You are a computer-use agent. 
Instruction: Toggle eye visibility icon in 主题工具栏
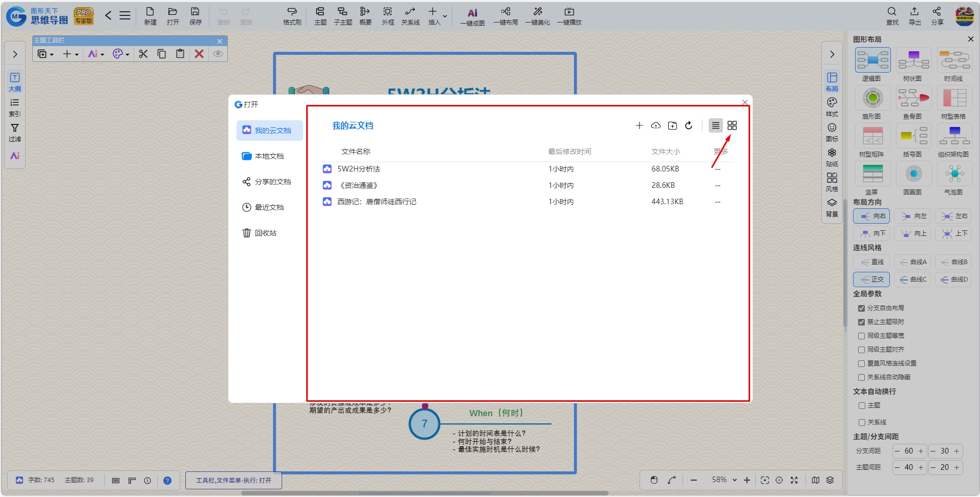218,54
